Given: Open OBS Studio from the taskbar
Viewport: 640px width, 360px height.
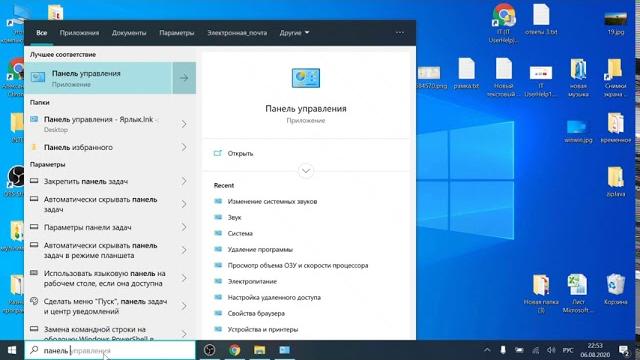Looking at the screenshot, I should tap(209, 350).
